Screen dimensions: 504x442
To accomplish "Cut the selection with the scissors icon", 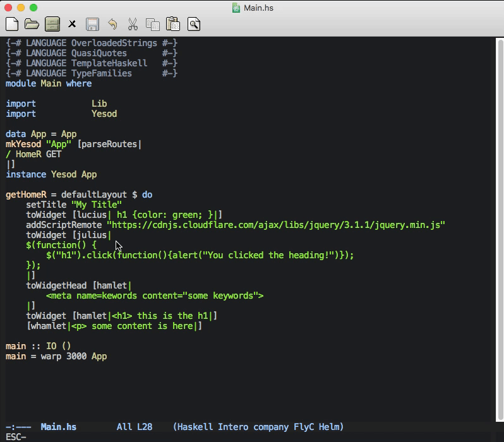I will pos(133,25).
